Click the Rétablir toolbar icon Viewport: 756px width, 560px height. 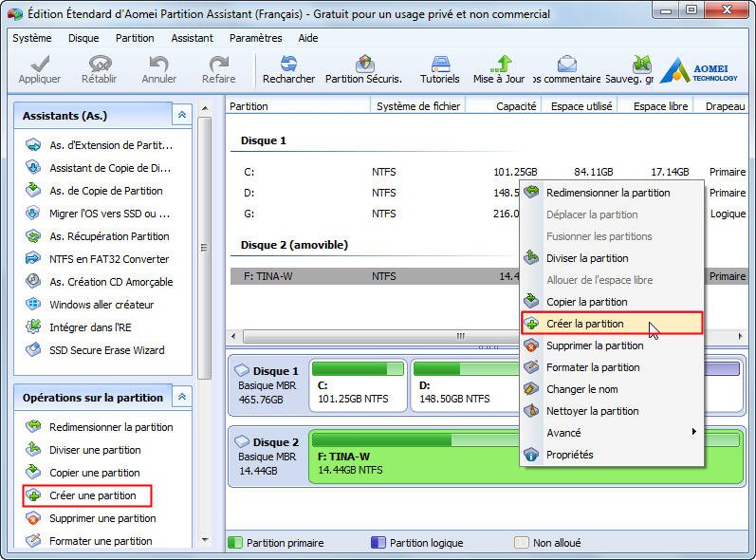pyautogui.click(x=100, y=64)
